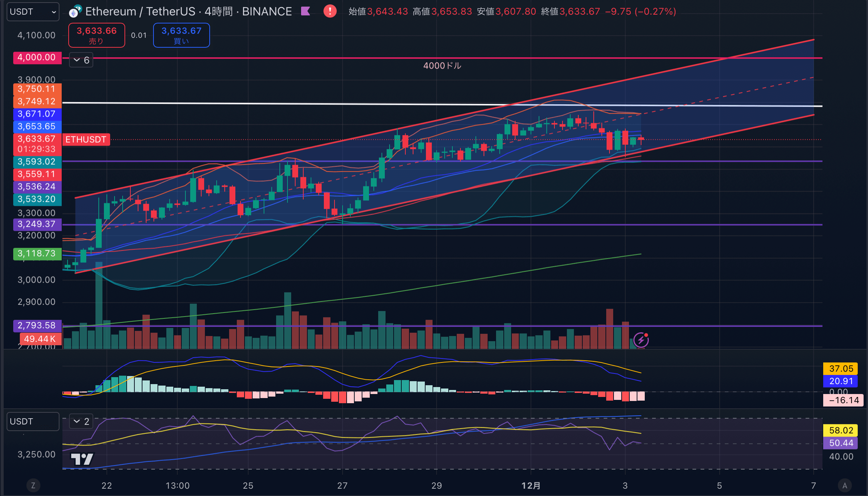Select the 3,118.73 green price label

tap(37, 254)
